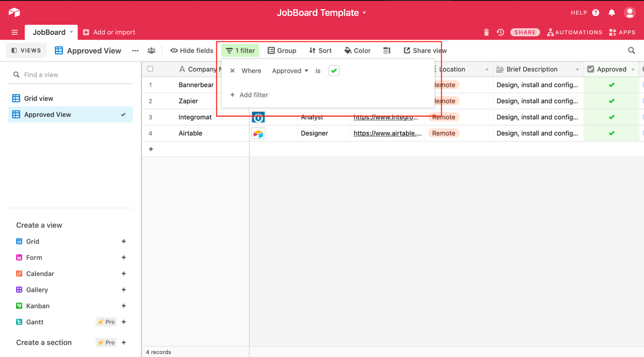
Task: Open the trash bin icon
Action: (486, 32)
